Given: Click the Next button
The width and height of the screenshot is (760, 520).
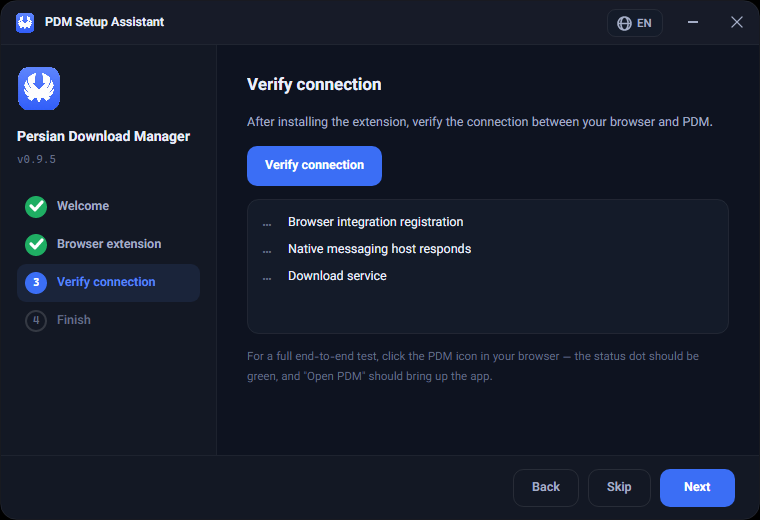Looking at the screenshot, I should (697, 487).
